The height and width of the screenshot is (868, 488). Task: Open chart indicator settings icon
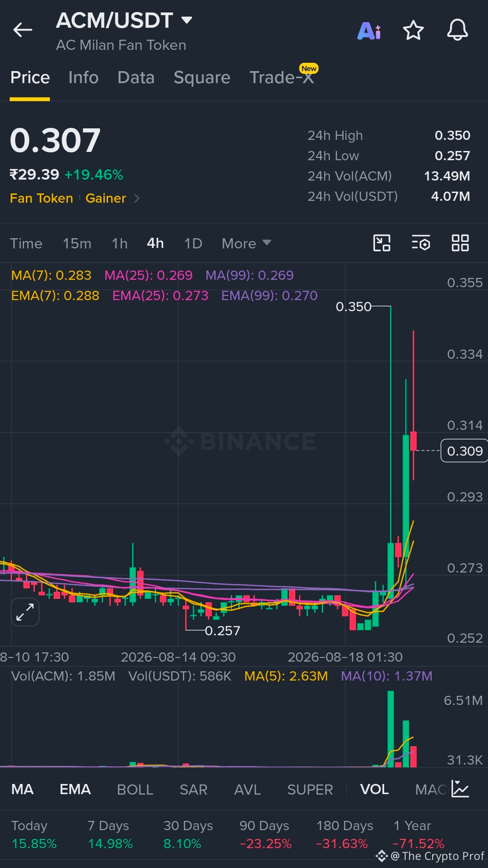[421, 243]
